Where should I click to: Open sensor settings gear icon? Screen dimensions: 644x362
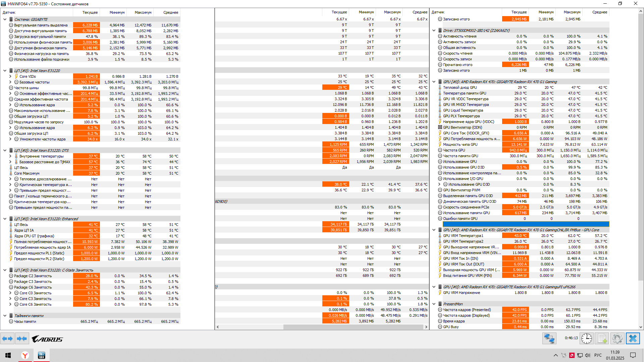[x=617, y=339]
